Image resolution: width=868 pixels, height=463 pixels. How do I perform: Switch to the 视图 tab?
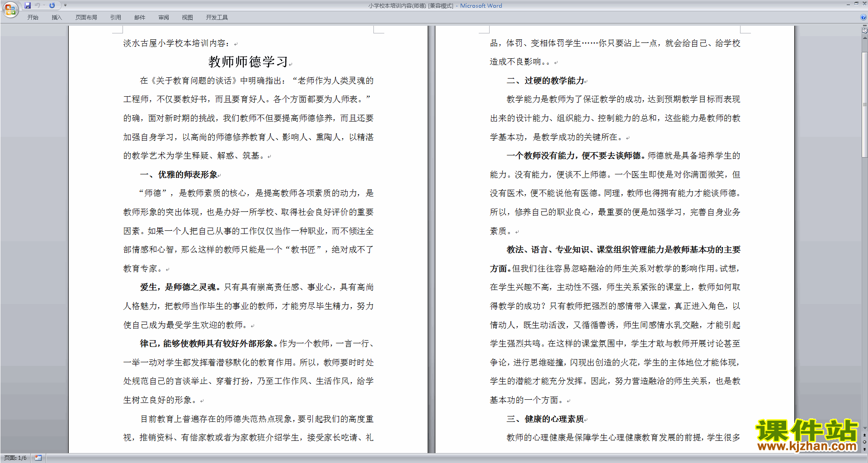pos(188,17)
